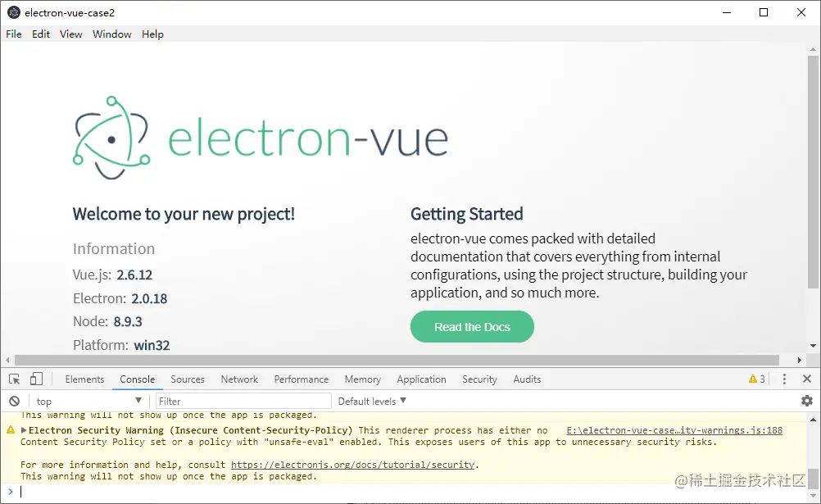The width and height of the screenshot is (821, 504).
Task: Open console settings gear icon
Action: pyautogui.click(x=807, y=401)
